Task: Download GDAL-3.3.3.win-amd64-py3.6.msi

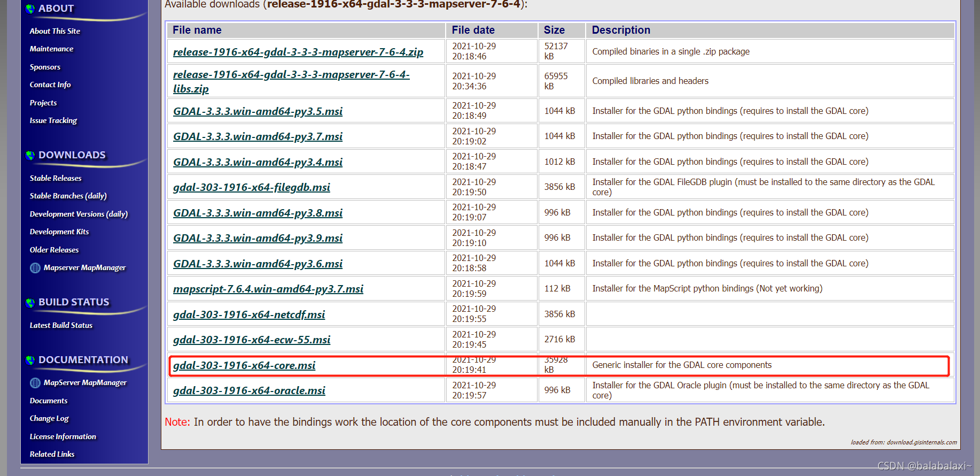Action: click(x=258, y=264)
